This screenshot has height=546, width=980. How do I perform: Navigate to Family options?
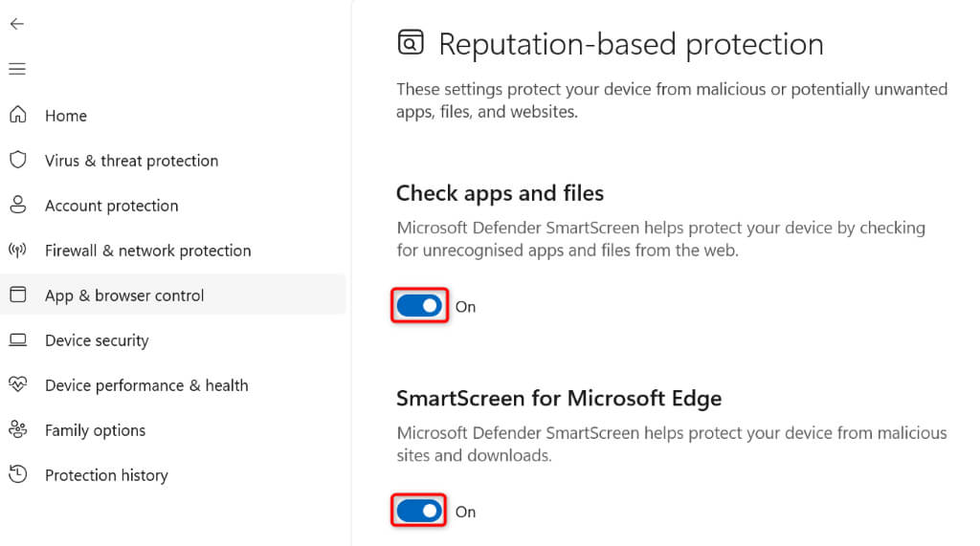coord(95,430)
